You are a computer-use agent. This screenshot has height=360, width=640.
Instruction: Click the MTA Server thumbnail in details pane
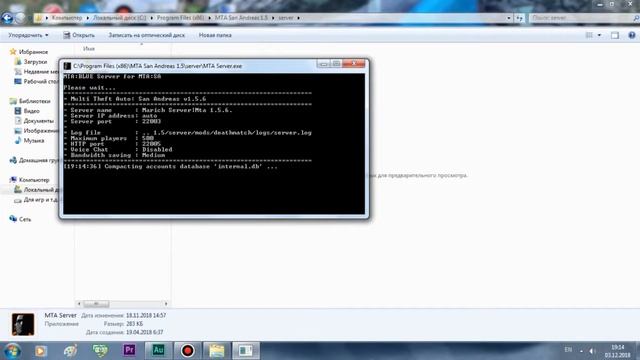point(23,324)
